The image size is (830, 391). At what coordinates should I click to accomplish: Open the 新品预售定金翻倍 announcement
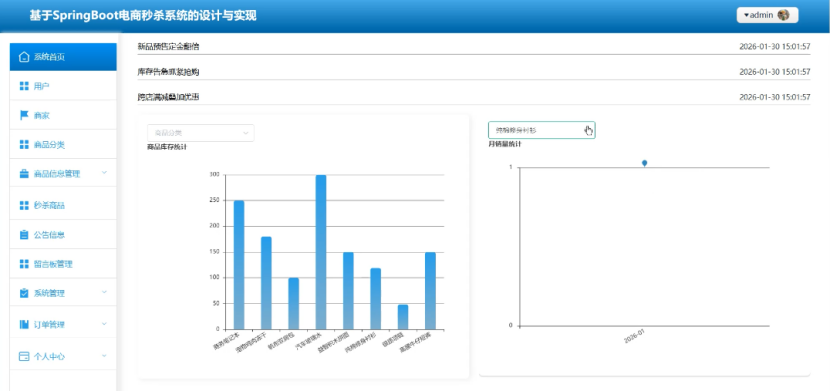(168, 47)
